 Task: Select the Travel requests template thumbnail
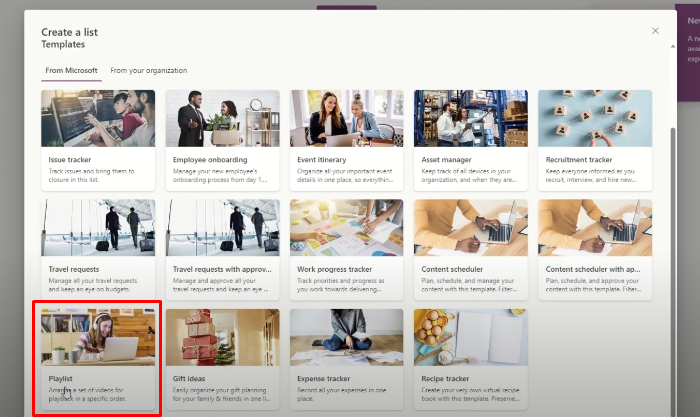tap(98, 228)
